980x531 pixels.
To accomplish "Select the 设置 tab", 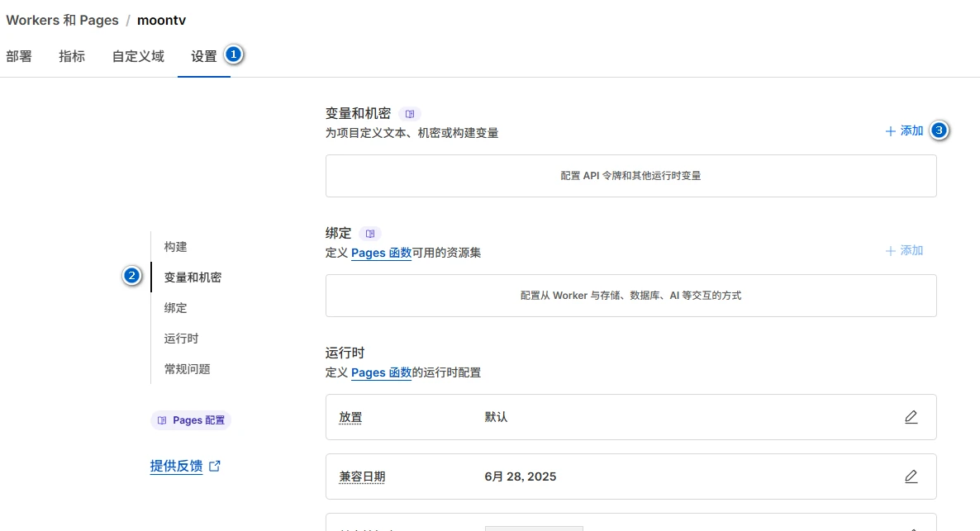I will coord(204,57).
